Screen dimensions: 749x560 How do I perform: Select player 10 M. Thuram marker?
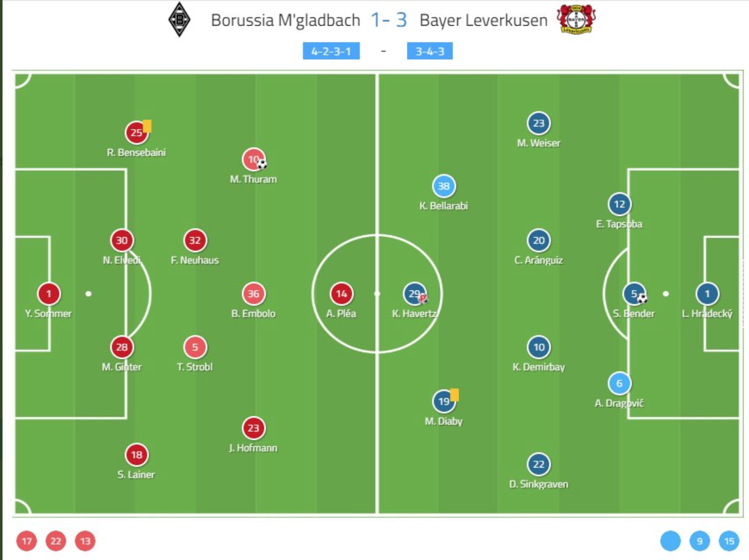253,159
